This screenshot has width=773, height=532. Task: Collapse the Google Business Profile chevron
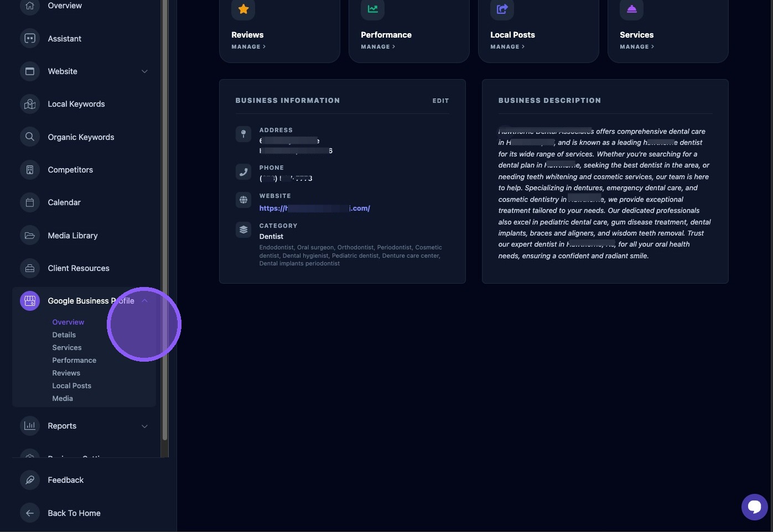[144, 301]
